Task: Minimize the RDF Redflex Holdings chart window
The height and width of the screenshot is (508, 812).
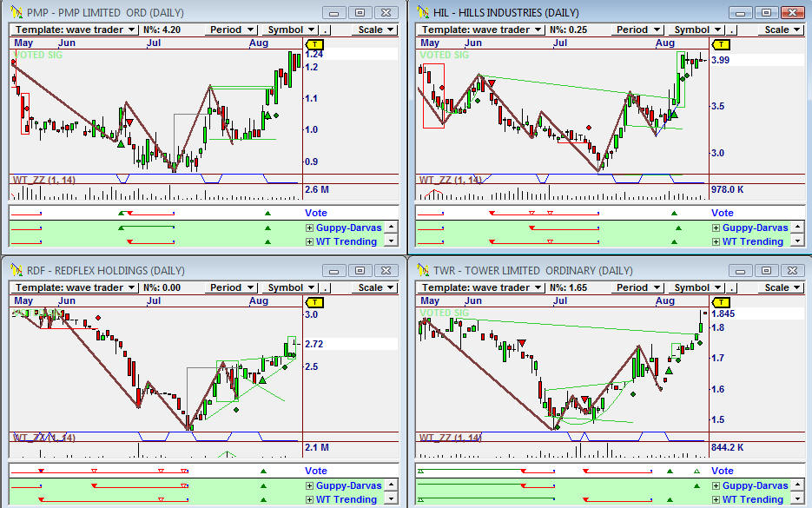Action: [334, 270]
